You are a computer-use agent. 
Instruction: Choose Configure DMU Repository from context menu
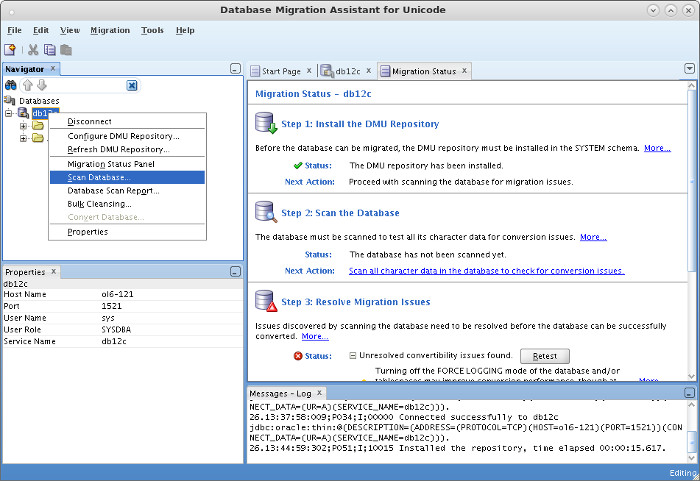127,136
